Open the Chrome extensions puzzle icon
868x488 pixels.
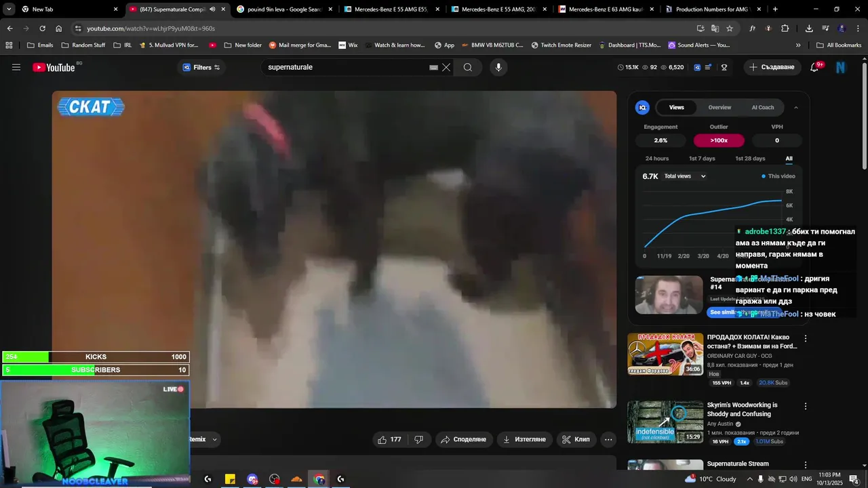pos(785,28)
